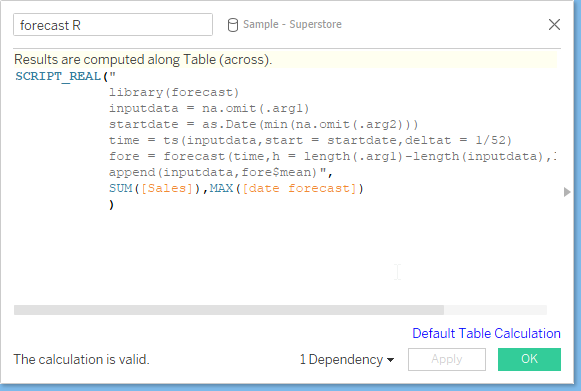Click the 'Results are computed along Table (across)' message
This screenshot has width=581, height=391.
[x=143, y=59]
